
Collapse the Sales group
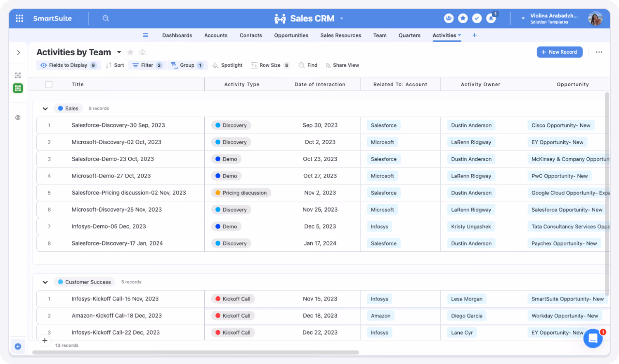(x=45, y=109)
